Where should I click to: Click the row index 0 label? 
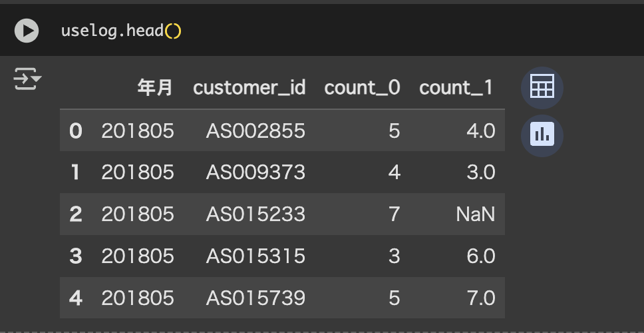(76, 131)
